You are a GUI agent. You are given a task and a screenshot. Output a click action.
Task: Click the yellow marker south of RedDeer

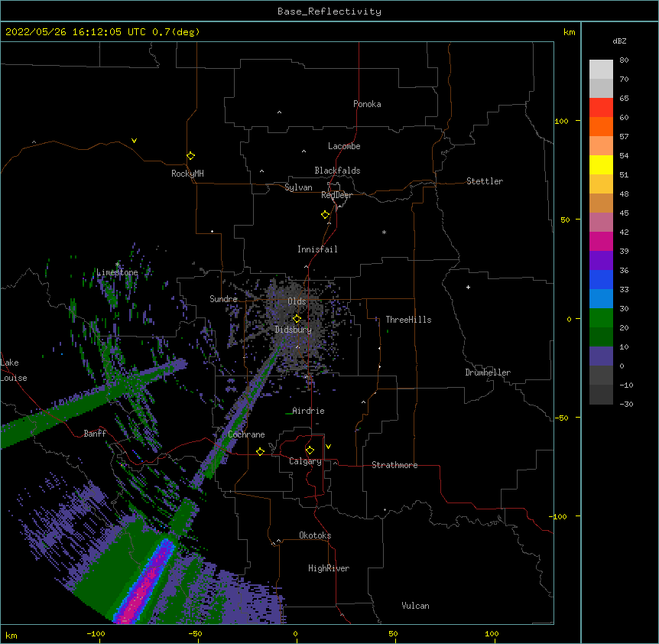[325, 215]
